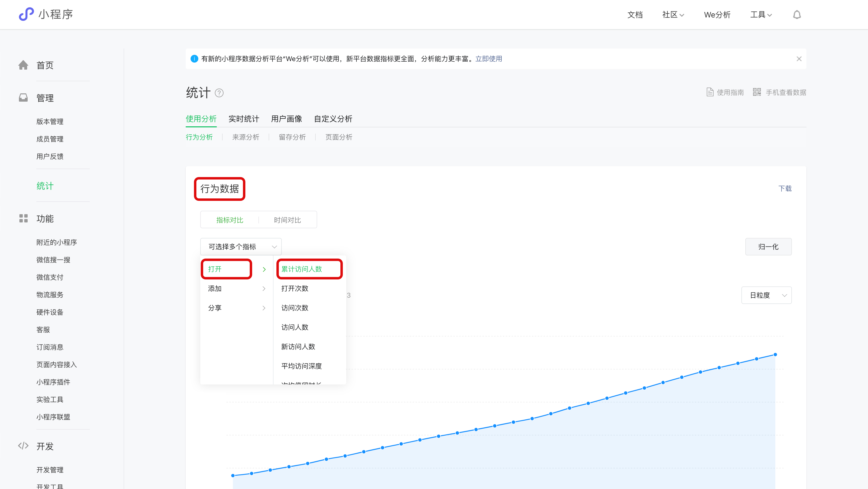Toggle to 指标对比 comparison mode
Image resolution: width=868 pixels, height=489 pixels.
230,220
